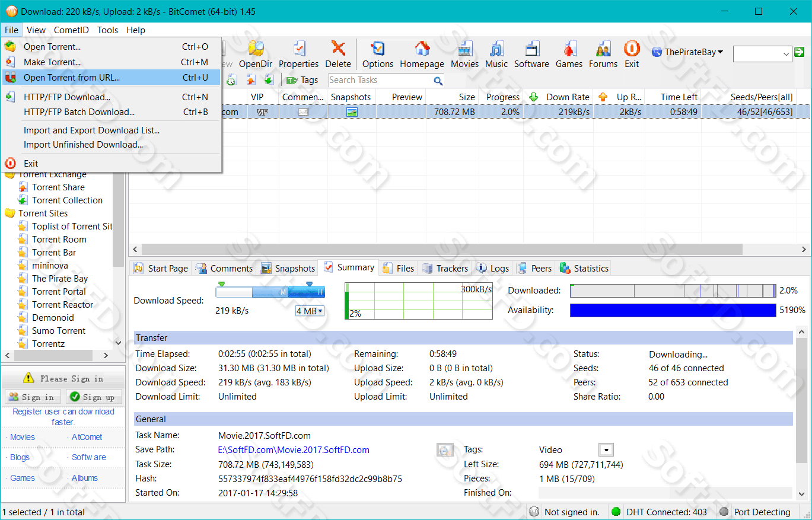Open the OpenDir toolbar icon
812x520 pixels.
[x=256, y=55]
